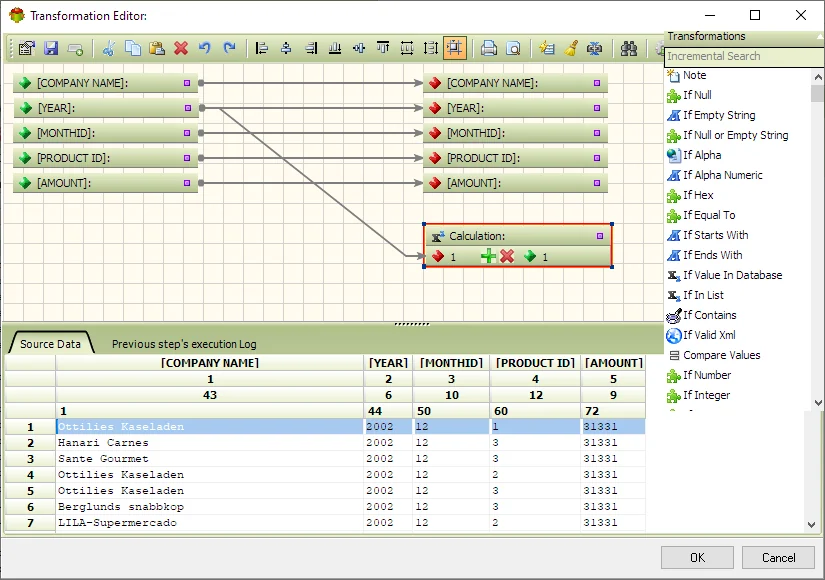
Task: Click the toolbar icon beside the broom
Action: tap(595, 48)
